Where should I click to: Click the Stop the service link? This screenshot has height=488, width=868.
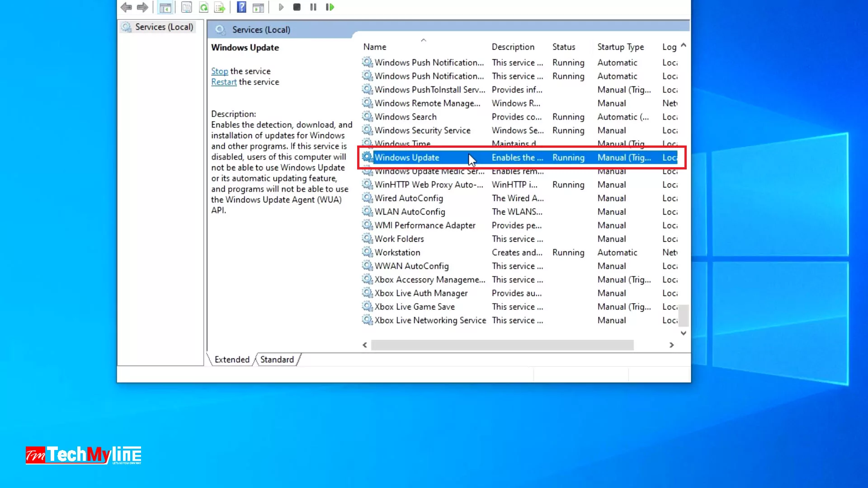click(x=219, y=71)
